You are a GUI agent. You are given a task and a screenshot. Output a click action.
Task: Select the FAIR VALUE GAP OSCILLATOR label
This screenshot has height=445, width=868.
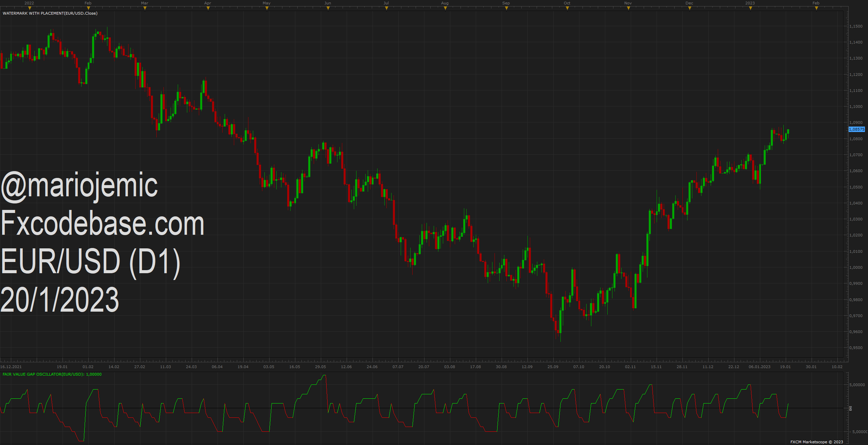[52, 374]
